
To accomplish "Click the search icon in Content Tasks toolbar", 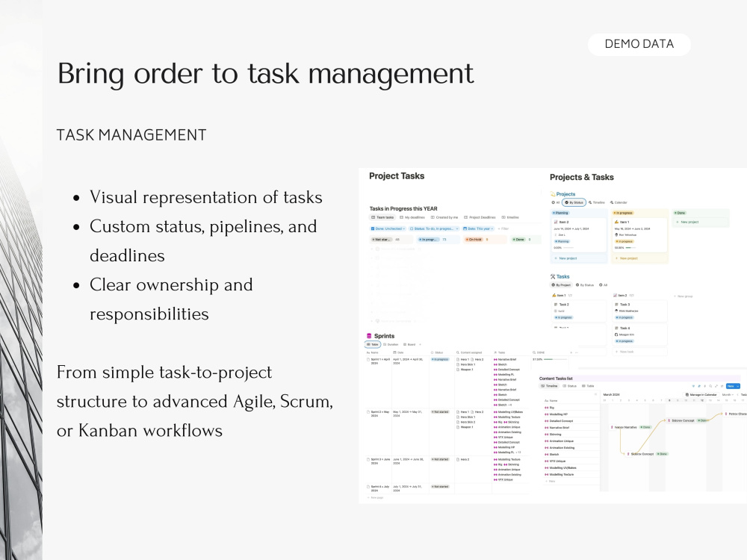I will coord(710,386).
